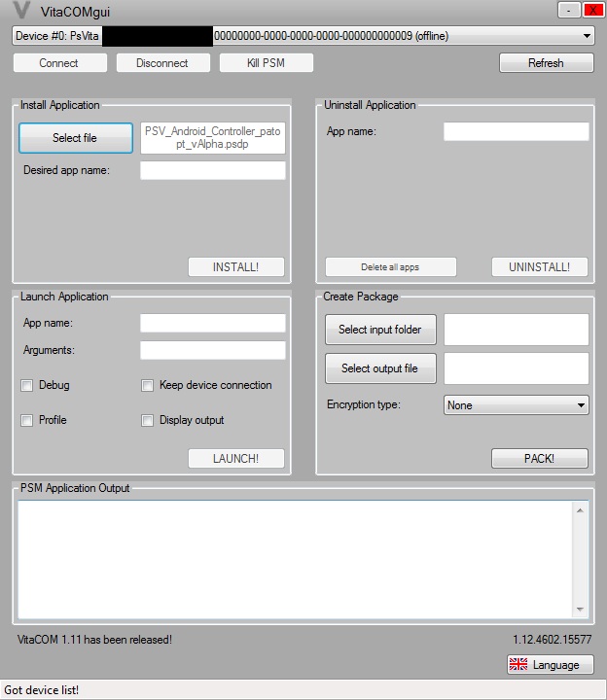This screenshot has height=700, width=607.
Task: Toggle the Display output checkbox
Action: coord(148,420)
